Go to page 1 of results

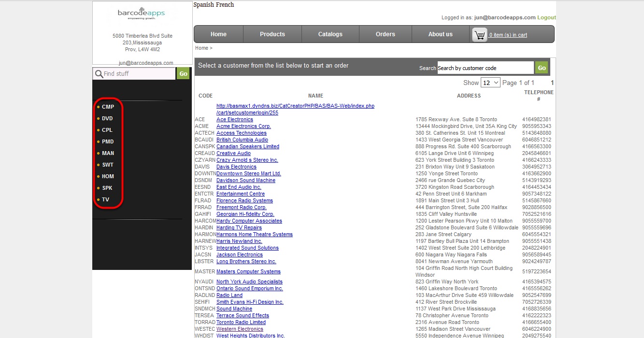pos(552,83)
